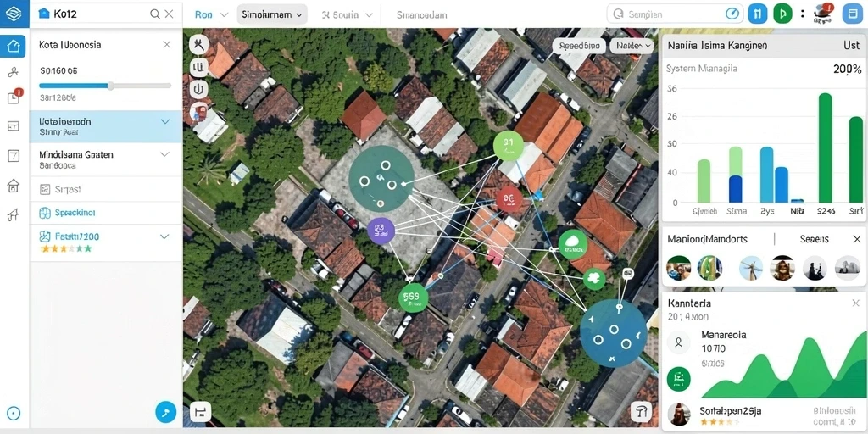Click the calendar icon showing 7
This screenshot has width=868, height=434.
(14, 156)
